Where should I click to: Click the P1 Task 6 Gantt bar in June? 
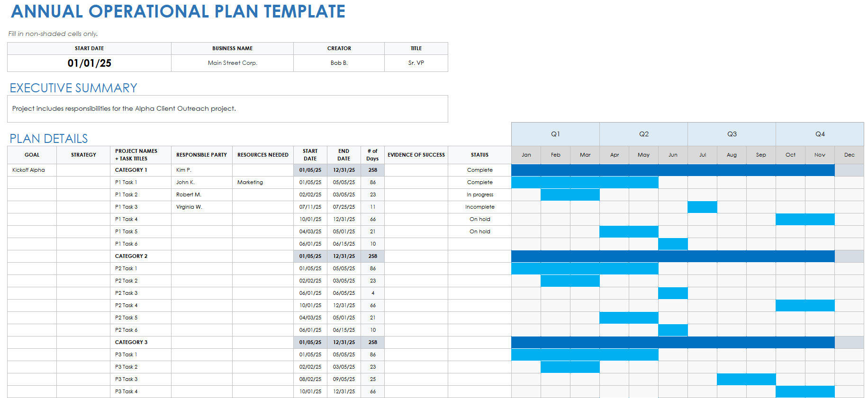point(673,244)
